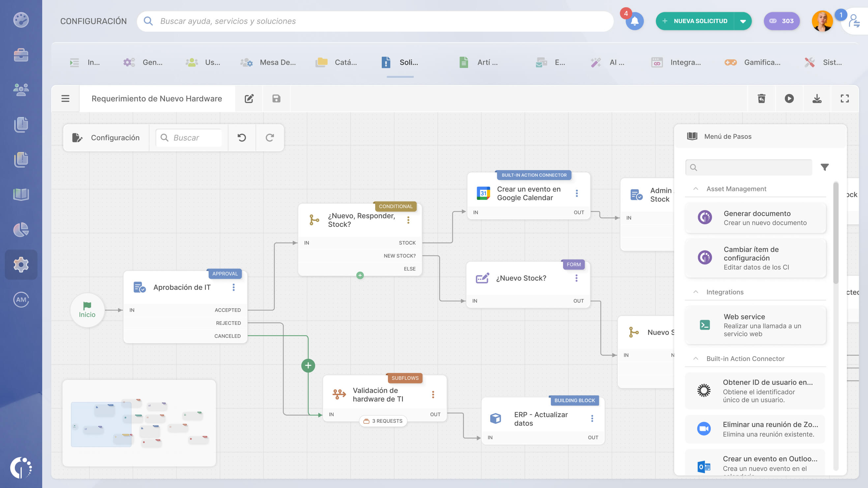The width and height of the screenshot is (868, 488).
Task: Click the save disk icon
Action: [x=276, y=98]
